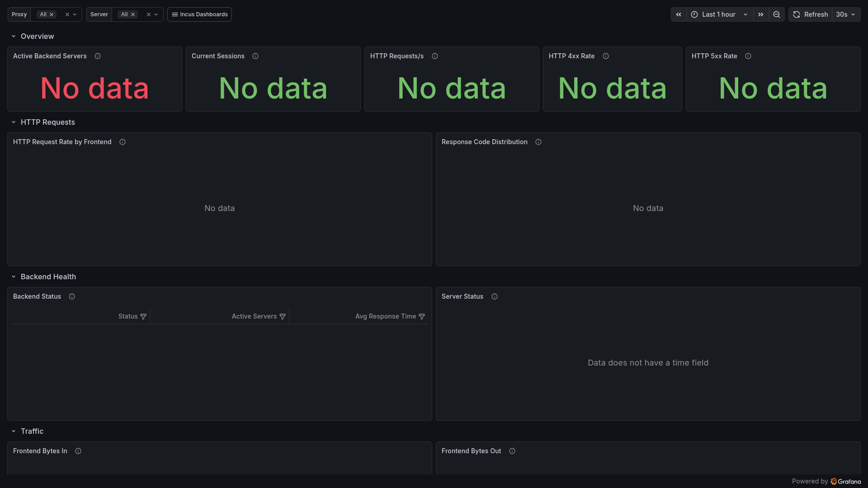The width and height of the screenshot is (868, 488).
Task: View Server Status panel info icon
Action: coord(495,296)
